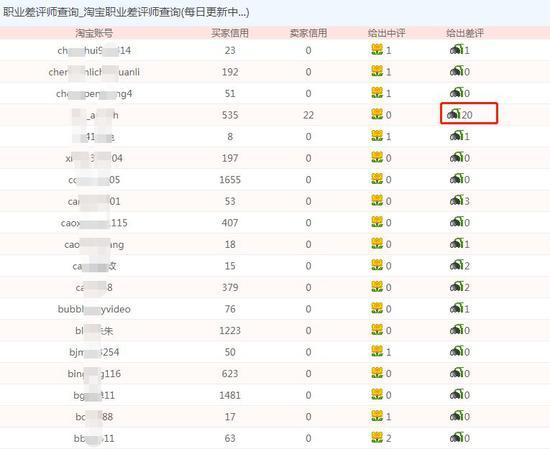Click the yellow flower icon in the 63 row
Viewport: 550px width, 449px height.
point(377,437)
